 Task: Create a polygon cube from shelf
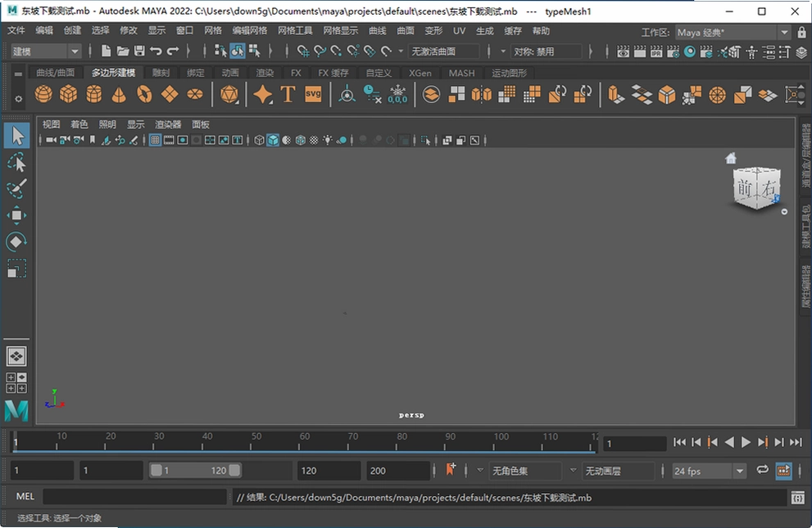coord(68,94)
